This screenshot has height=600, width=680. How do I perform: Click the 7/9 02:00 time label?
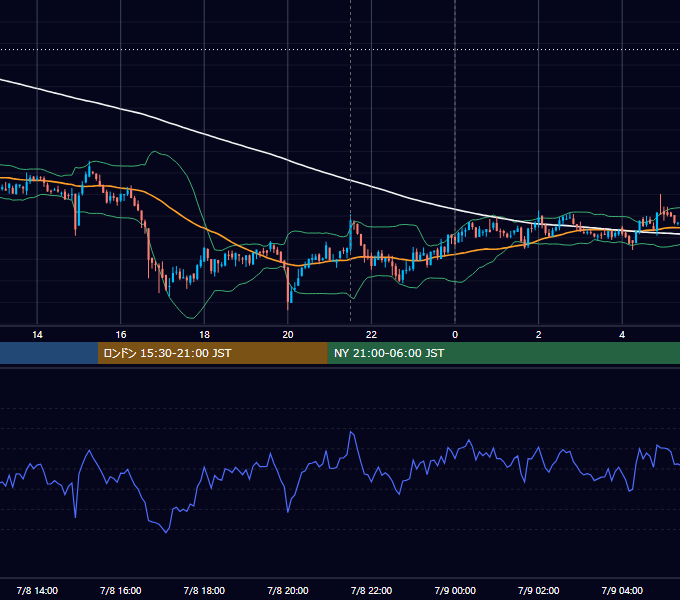coord(539,590)
